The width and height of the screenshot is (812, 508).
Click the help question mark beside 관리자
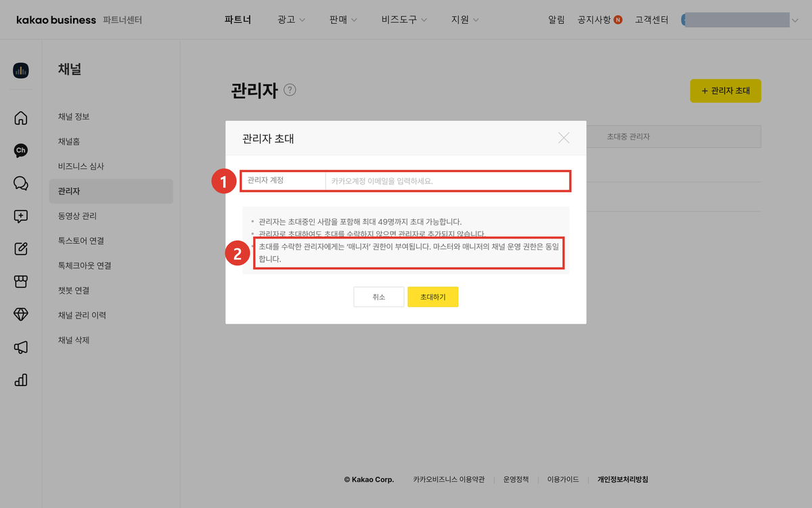(x=290, y=89)
